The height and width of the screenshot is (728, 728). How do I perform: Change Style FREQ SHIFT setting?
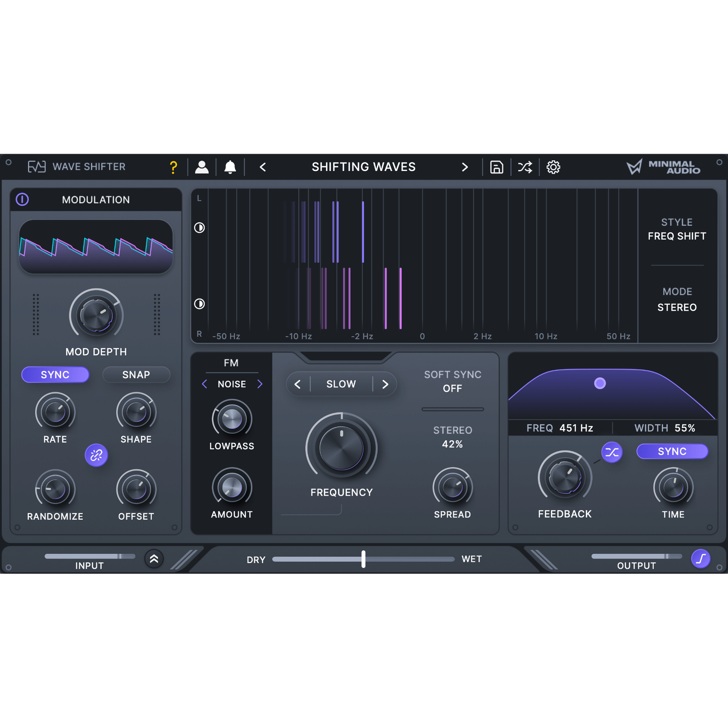tap(677, 236)
